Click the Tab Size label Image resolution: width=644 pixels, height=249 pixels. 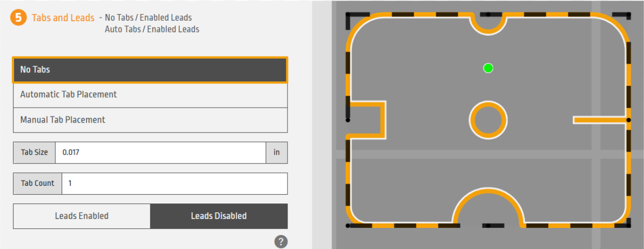[34, 153]
